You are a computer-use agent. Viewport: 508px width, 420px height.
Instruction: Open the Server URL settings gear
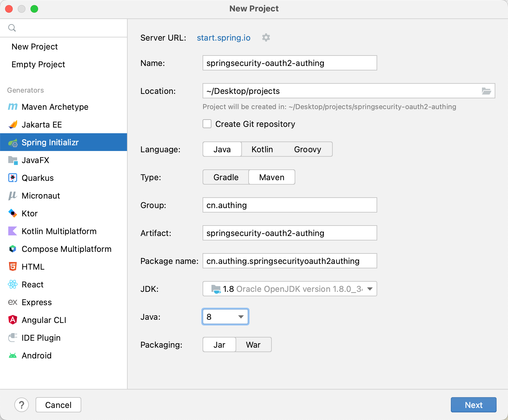(266, 38)
